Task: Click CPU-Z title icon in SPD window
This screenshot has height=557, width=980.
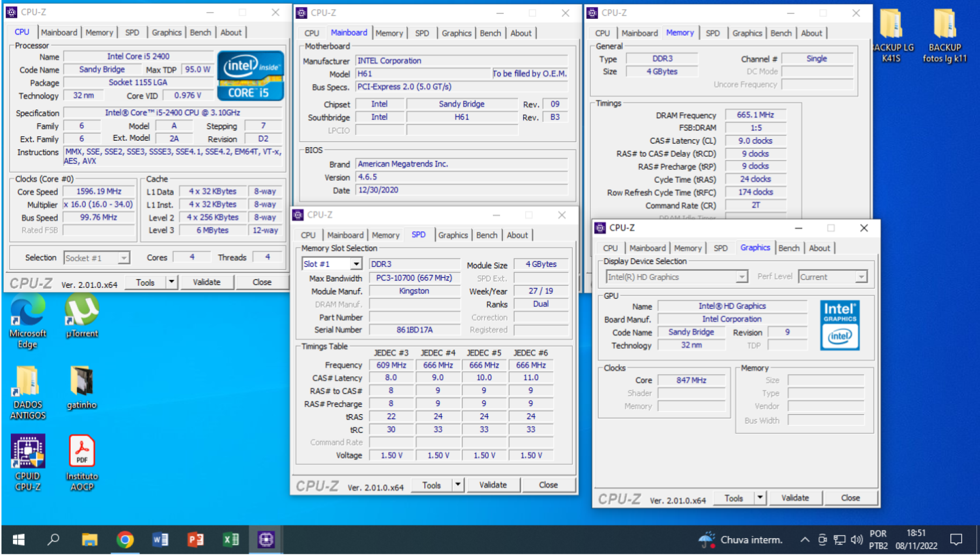Action: click(x=298, y=215)
